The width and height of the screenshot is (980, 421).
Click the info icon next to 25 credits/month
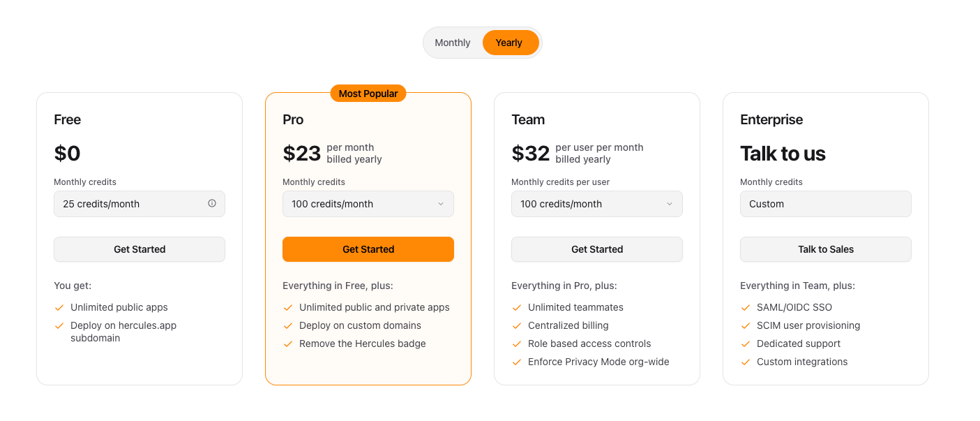click(x=212, y=203)
